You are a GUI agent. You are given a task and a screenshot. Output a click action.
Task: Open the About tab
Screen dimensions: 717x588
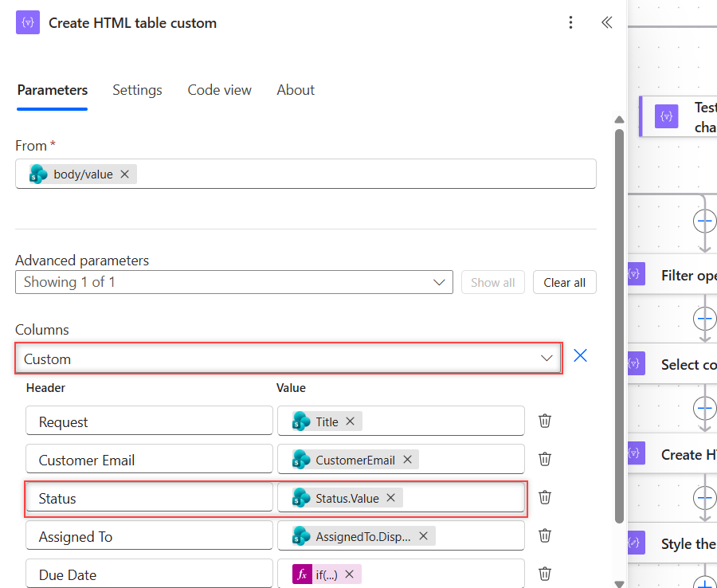tap(296, 90)
